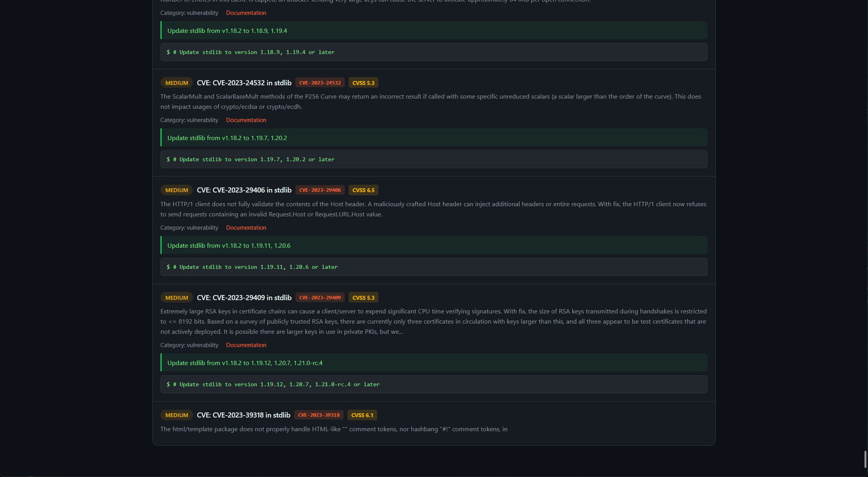Click the CVE-2023-39318 badge
The image size is (868, 477).
(x=319, y=415)
